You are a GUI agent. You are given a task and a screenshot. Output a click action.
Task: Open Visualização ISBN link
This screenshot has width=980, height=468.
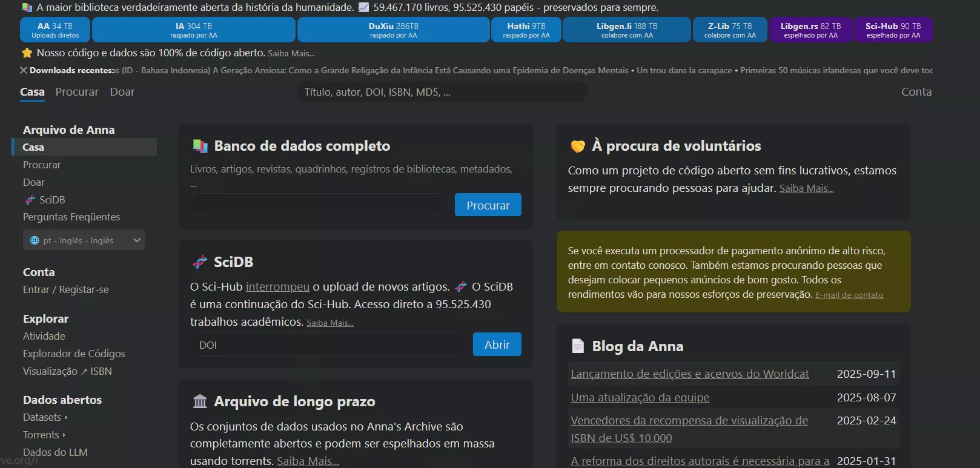tap(67, 371)
